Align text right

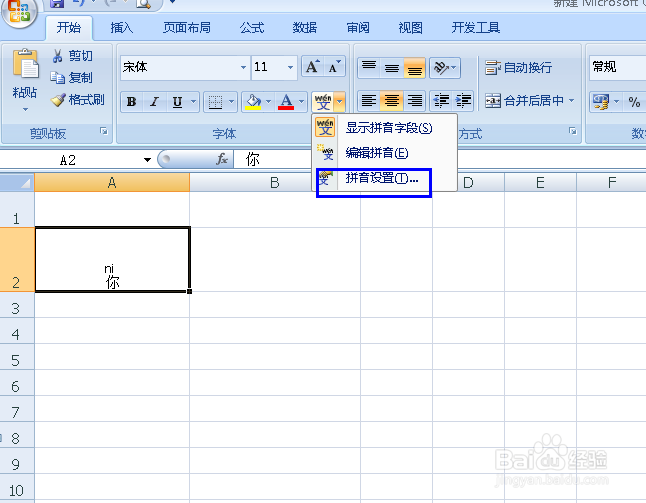click(x=415, y=101)
